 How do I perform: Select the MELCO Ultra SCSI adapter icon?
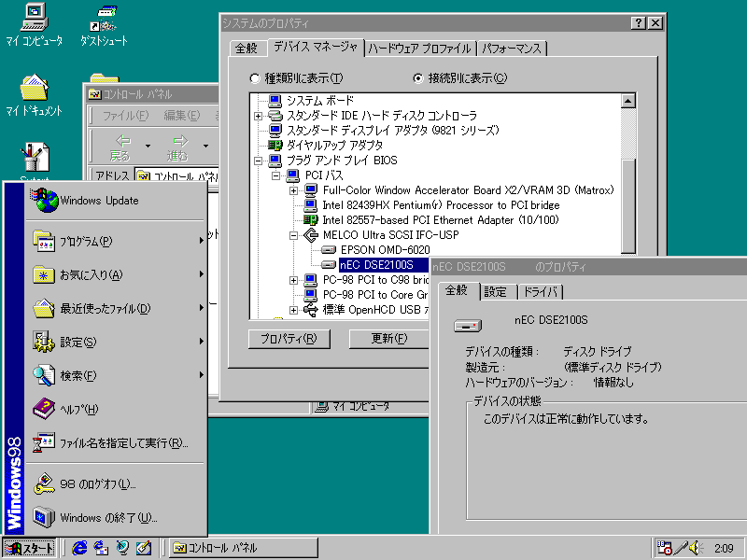pos(311,235)
